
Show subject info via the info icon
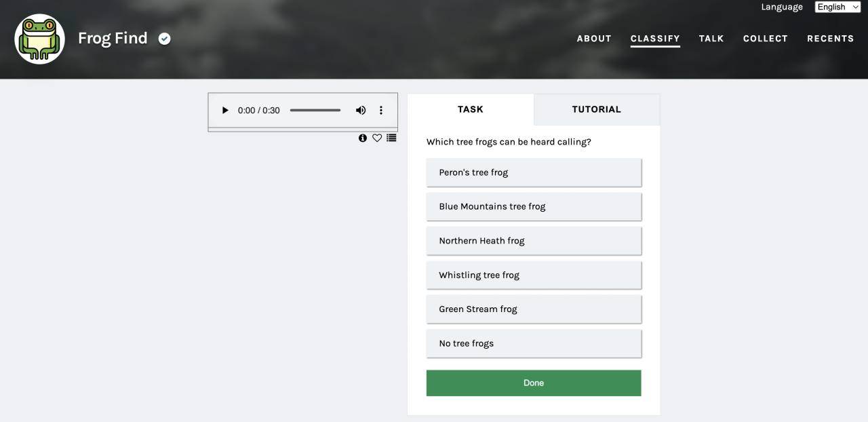click(363, 138)
